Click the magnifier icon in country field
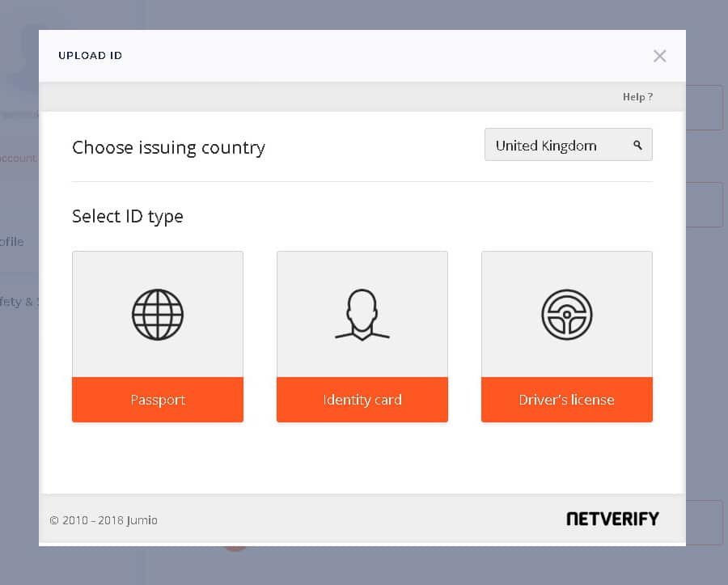 click(637, 146)
